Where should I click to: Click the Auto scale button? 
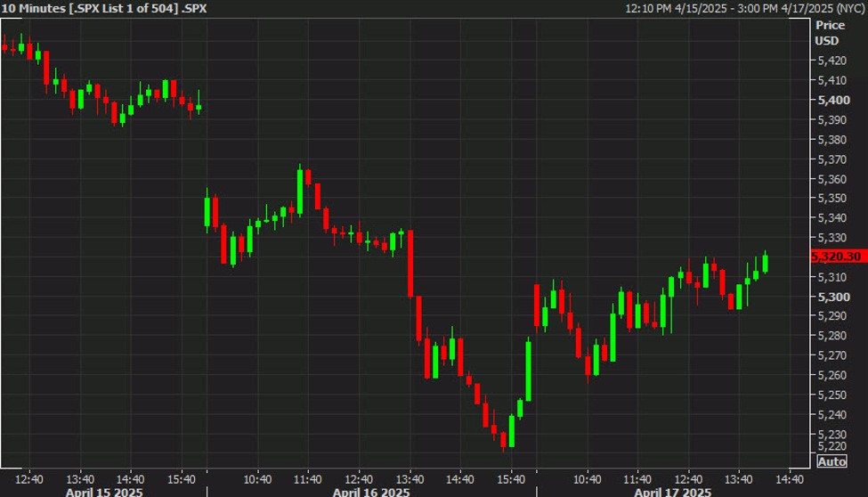[831, 461]
